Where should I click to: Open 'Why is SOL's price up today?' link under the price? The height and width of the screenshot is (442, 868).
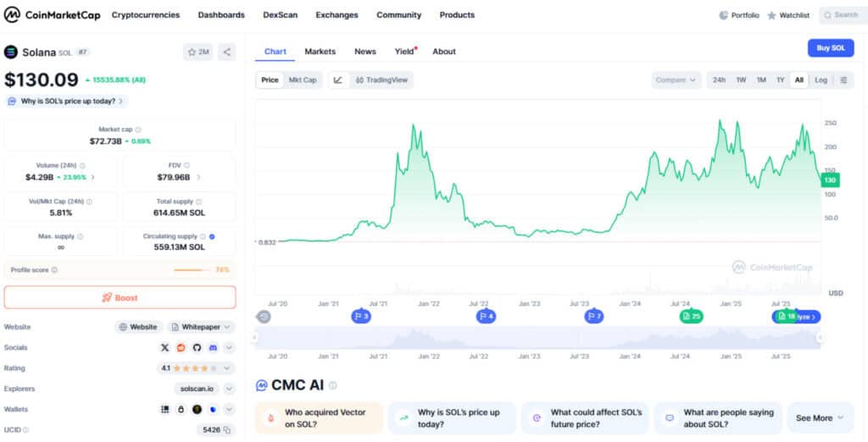(x=67, y=102)
